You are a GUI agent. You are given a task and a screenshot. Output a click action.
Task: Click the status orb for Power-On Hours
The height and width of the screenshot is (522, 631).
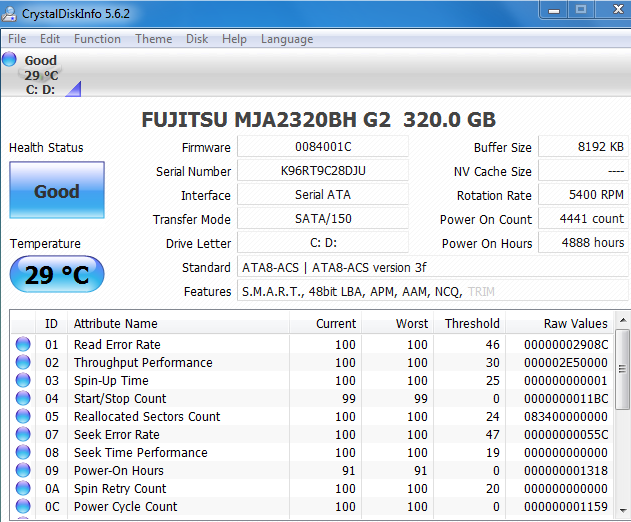click(23, 470)
